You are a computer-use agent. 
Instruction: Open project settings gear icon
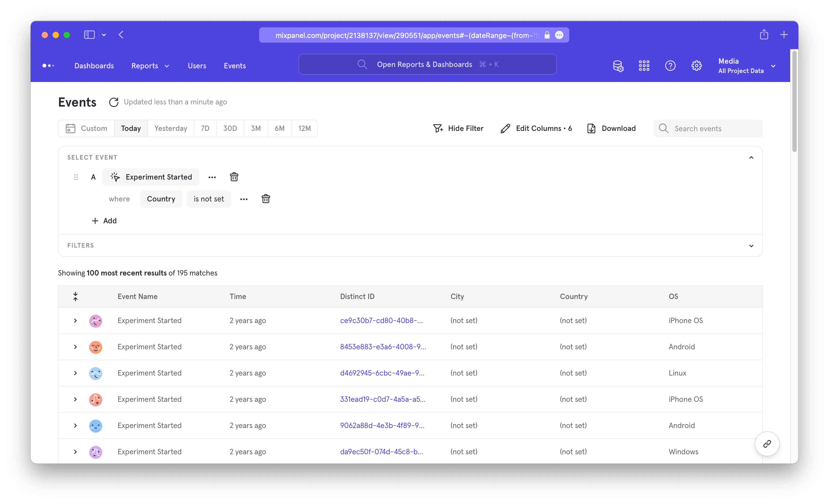pyautogui.click(x=696, y=66)
